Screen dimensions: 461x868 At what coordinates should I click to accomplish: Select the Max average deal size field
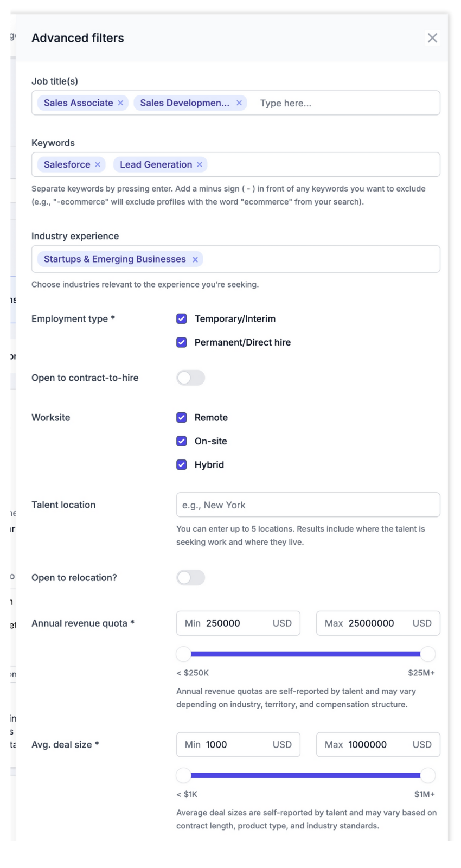coord(377,744)
